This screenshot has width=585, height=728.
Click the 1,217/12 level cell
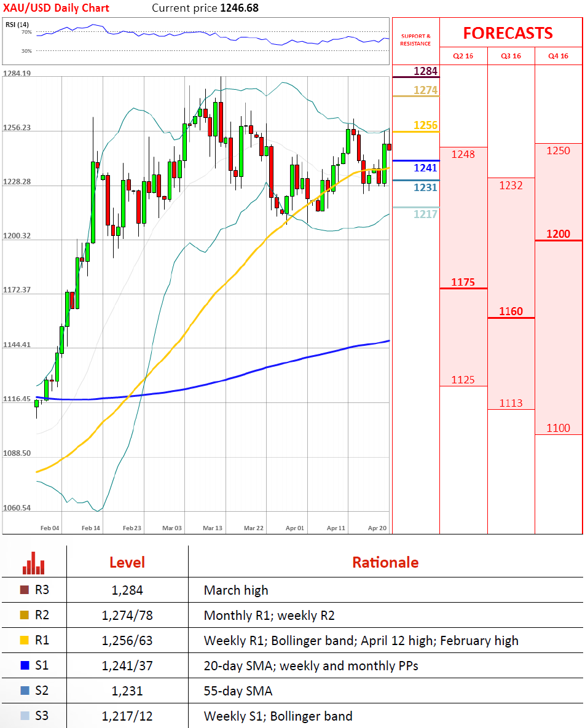click(x=127, y=716)
